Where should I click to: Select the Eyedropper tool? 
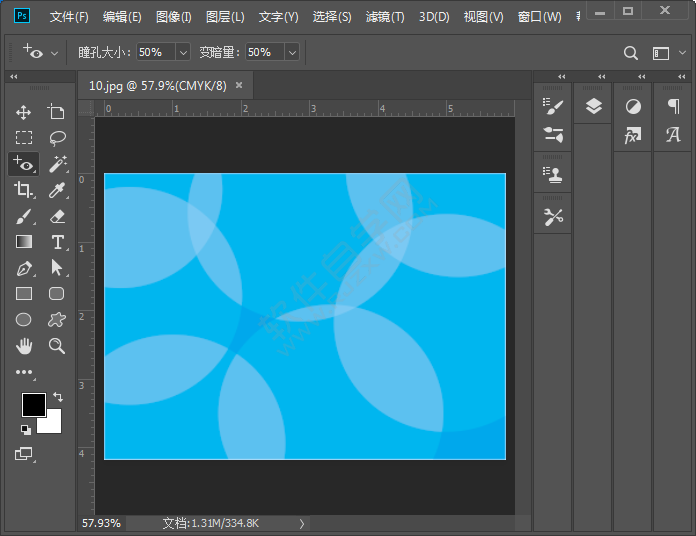pyautogui.click(x=57, y=190)
